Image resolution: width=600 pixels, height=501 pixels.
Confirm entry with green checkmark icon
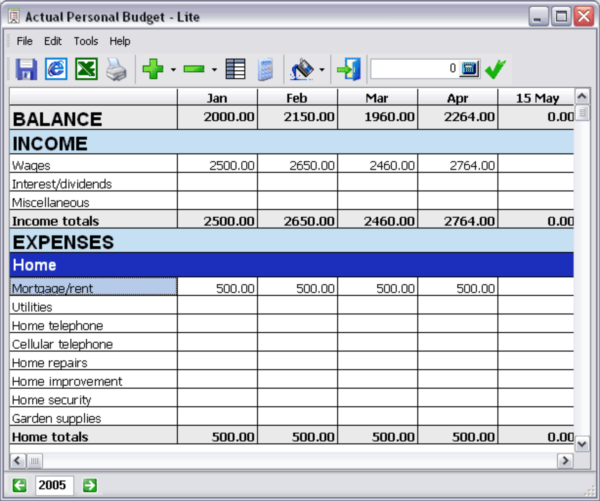[x=496, y=69]
